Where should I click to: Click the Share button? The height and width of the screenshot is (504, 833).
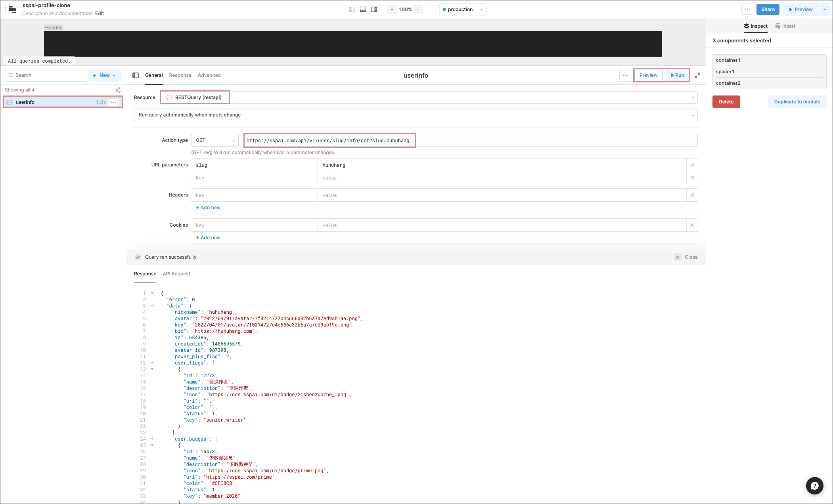click(x=768, y=10)
